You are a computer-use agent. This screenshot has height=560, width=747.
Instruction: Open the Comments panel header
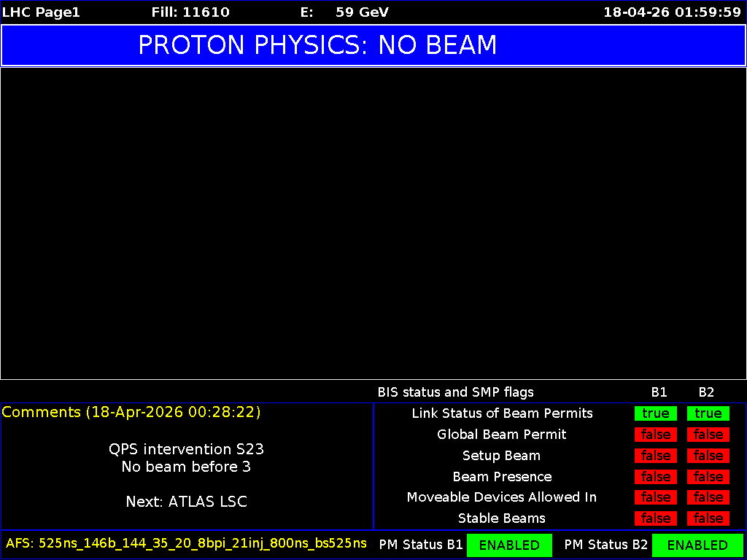click(x=131, y=412)
